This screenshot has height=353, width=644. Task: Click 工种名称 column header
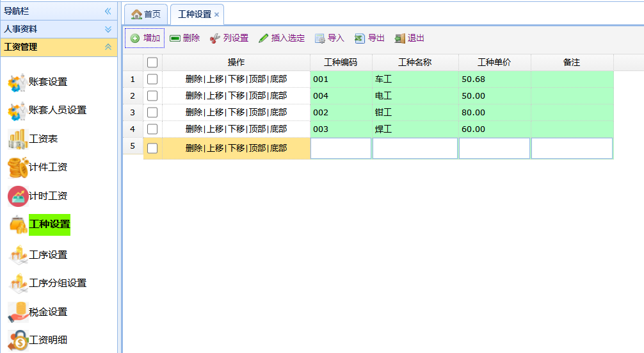pyautogui.click(x=415, y=62)
